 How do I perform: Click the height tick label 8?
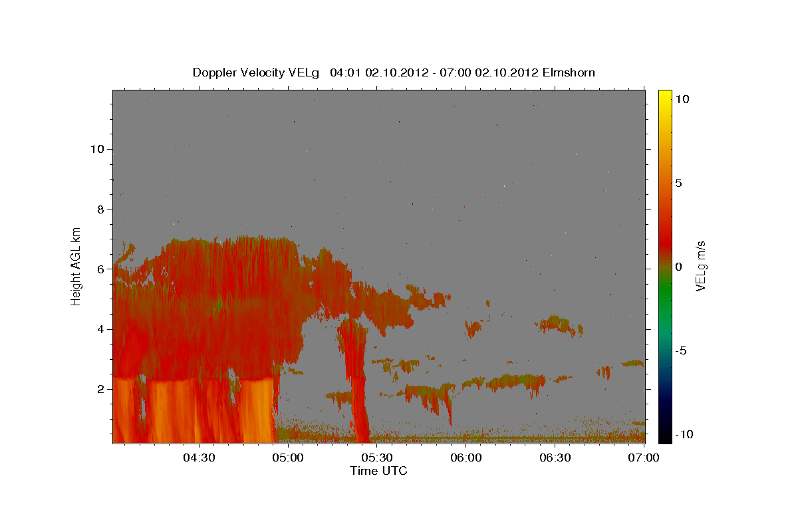[101, 209]
